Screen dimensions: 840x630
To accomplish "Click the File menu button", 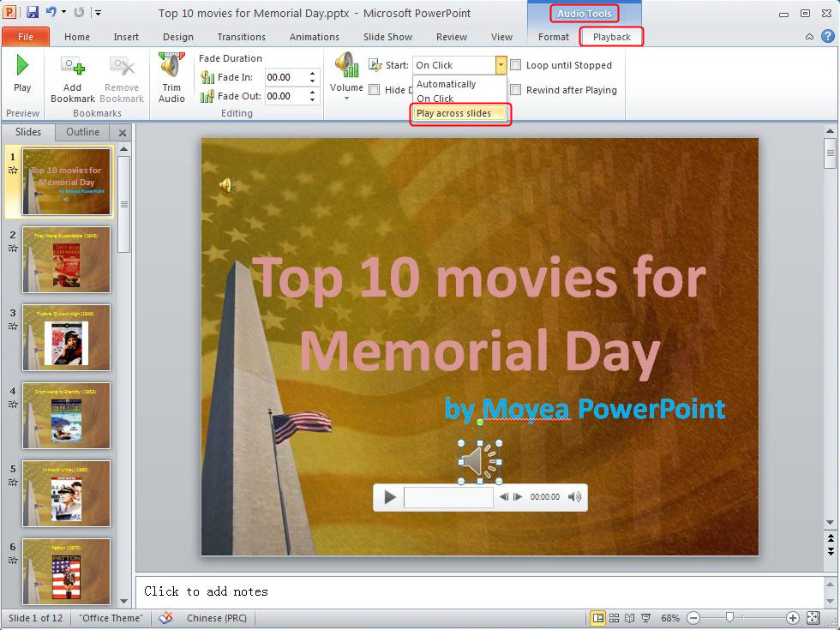I will tap(25, 37).
